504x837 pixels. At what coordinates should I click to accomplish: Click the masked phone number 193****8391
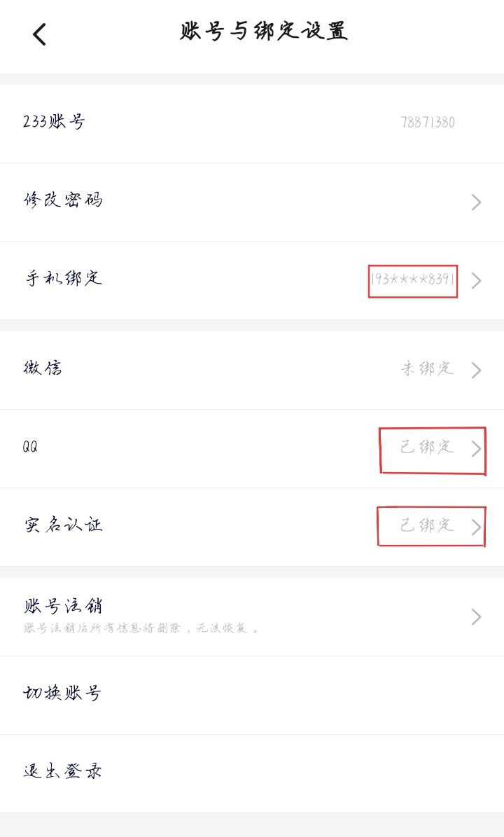tap(413, 280)
